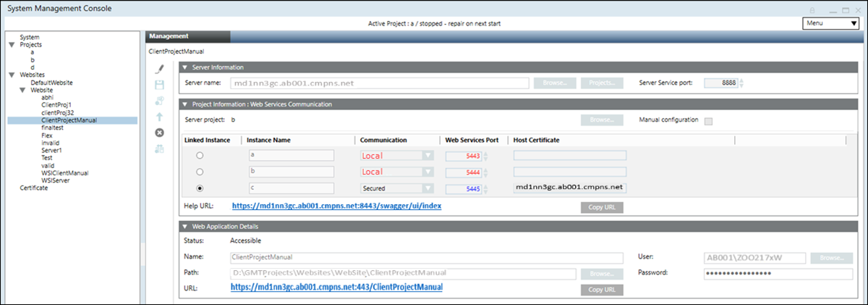Click the bottom icon in vertical toolbar
868x305 pixels.
click(160, 149)
